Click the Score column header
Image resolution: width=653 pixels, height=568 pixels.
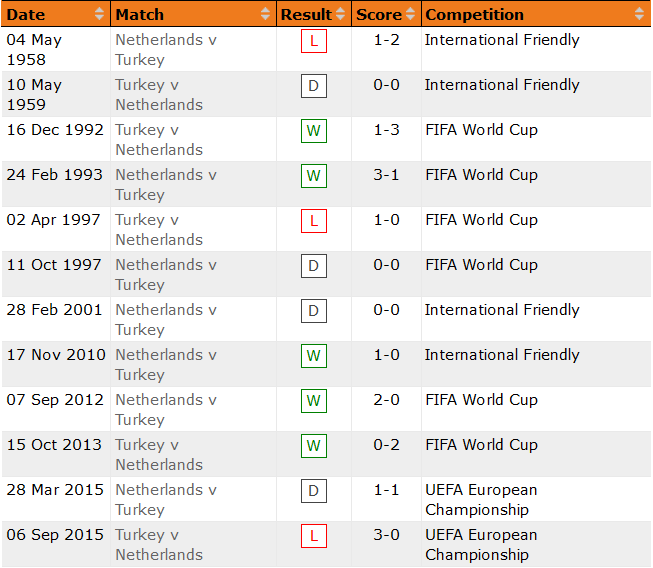[x=379, y=14]
